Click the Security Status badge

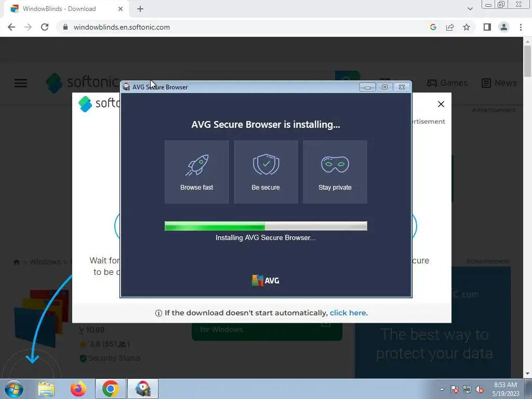tap(110, 358)
